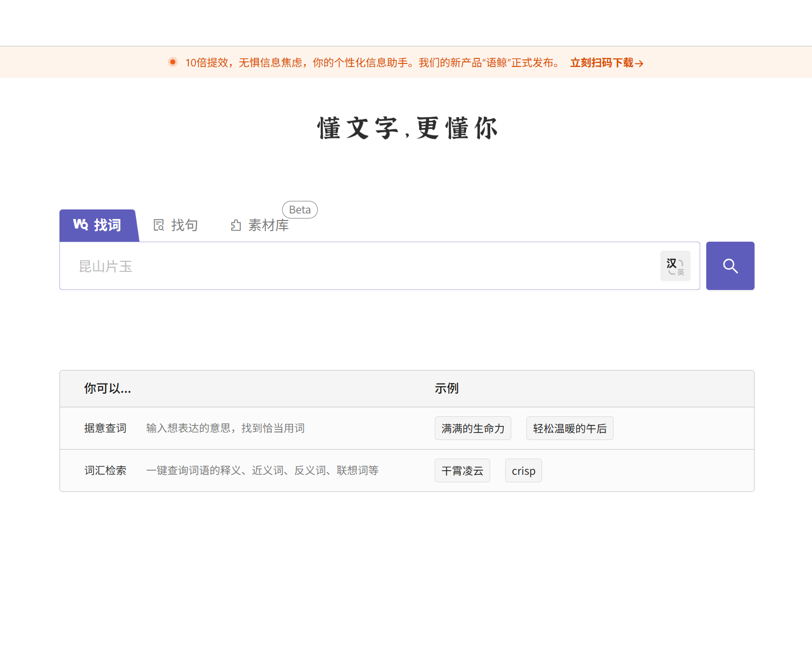Click the 轻松温暖的午后 example chip
This screenshot has height=656, width=812.
[x=569, y=428]
